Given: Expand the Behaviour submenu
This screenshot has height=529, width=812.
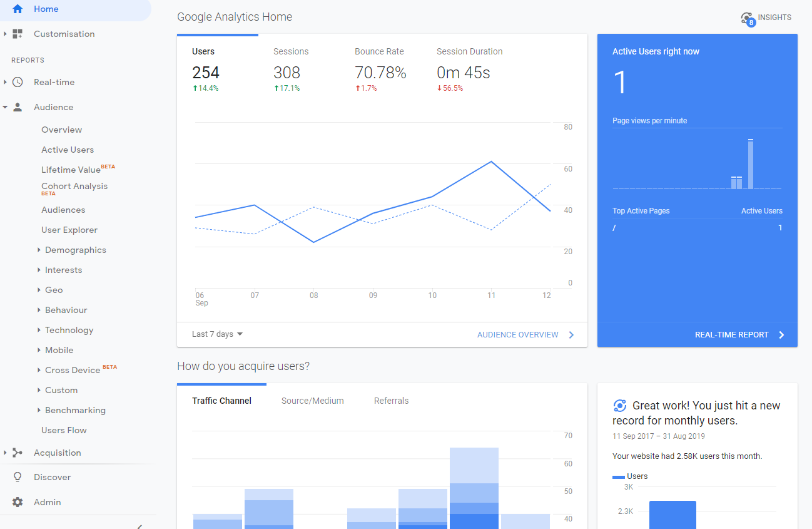Looking at the screenshot, I should [39, 310].
